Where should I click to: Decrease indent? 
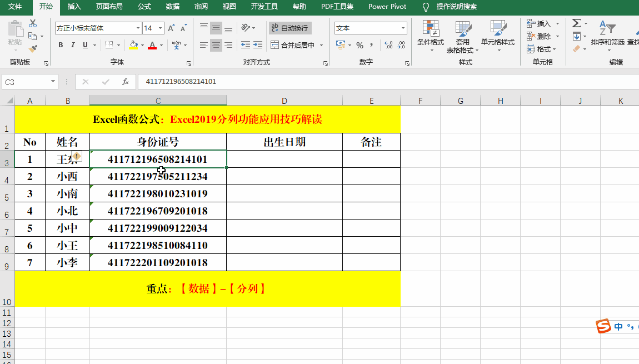point(246,45)
